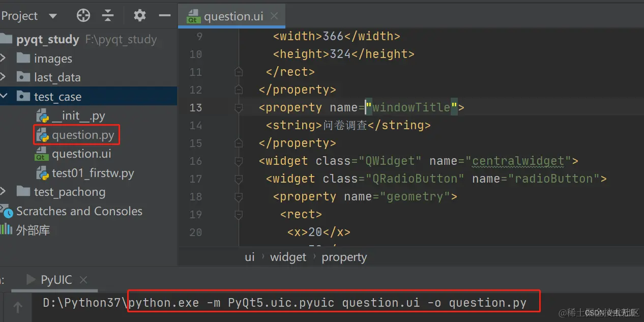Click the <width>366</width> line
Screen dimensions: 644x322
coord(337,36)
